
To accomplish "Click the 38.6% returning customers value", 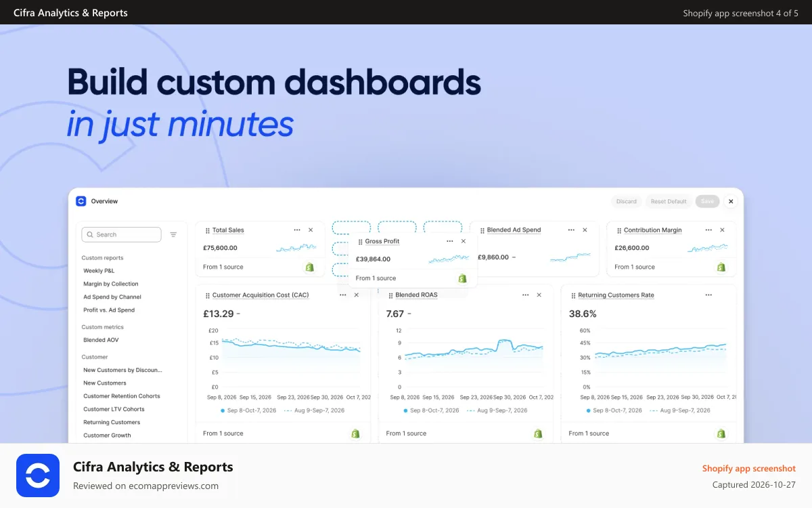I will pyautogui.click(x=583, y=314).
